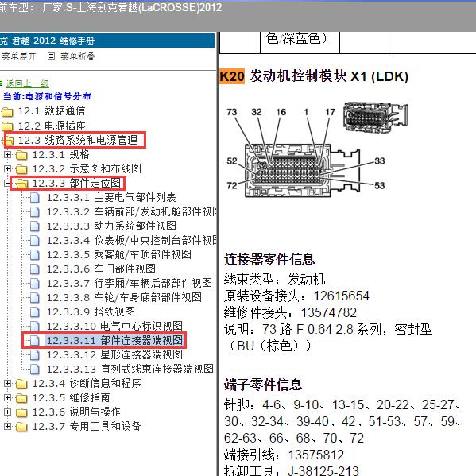The image size is (476, 476).
Task: Click the folder icon of 12.1 数据通信
Action: tap(7, 112)
